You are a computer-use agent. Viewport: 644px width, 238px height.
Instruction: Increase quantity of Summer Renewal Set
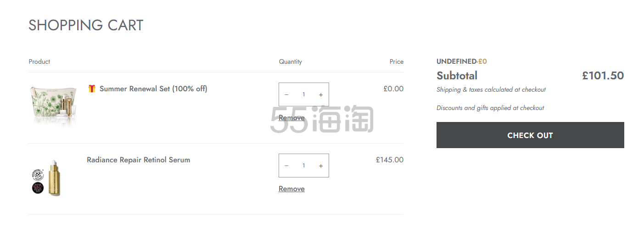coord(321,95)
